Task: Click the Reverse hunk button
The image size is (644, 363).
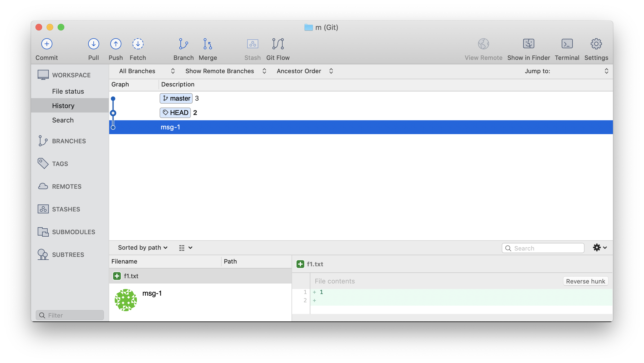Action: point(585,281)
